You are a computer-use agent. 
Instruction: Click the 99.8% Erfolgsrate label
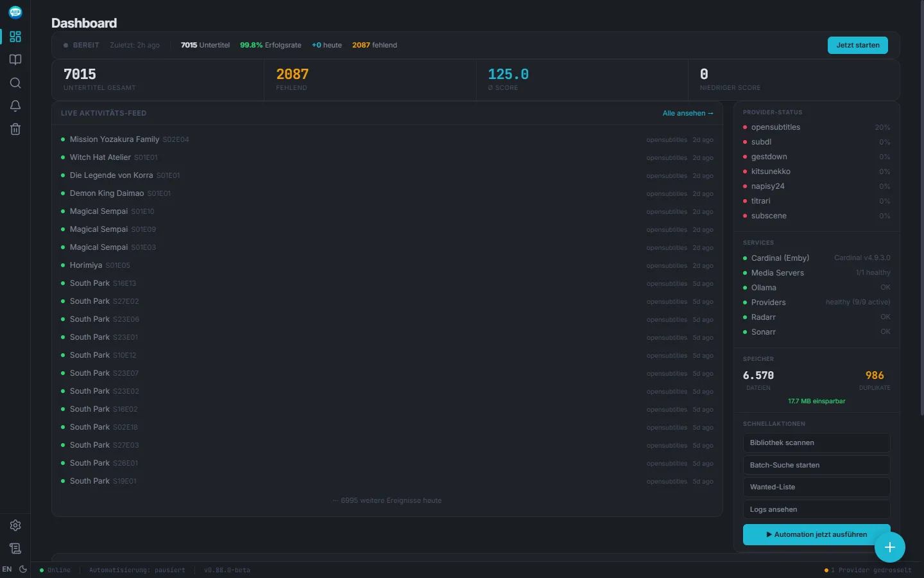point(270,45)
